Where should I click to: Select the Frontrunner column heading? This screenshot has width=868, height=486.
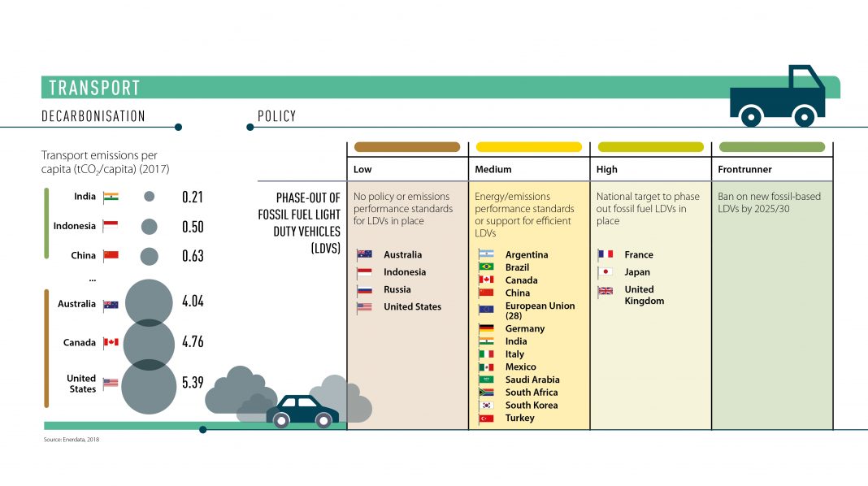coord(744,170)
